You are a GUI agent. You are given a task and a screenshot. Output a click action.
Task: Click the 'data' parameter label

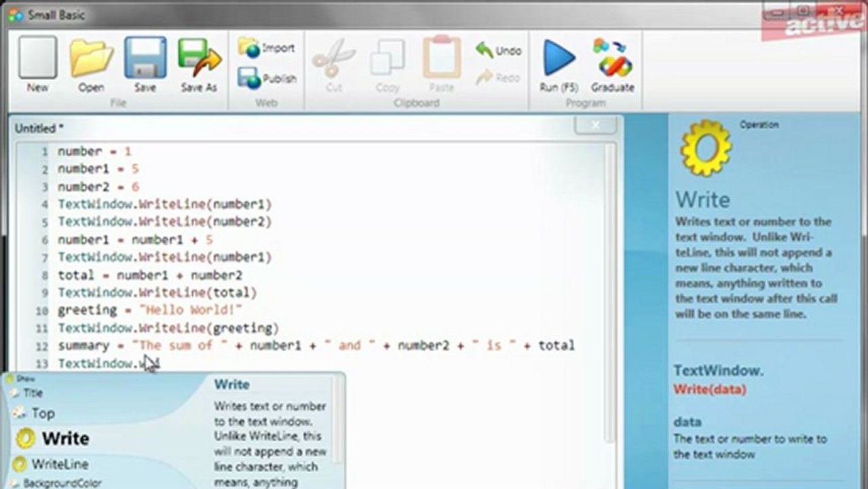pyautogui.click(x=687, y=422)
